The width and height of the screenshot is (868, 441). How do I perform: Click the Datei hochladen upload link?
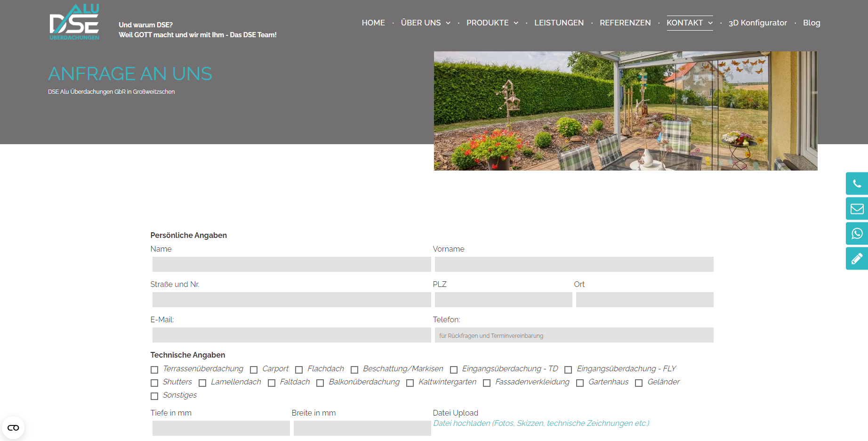click(541, 423)
